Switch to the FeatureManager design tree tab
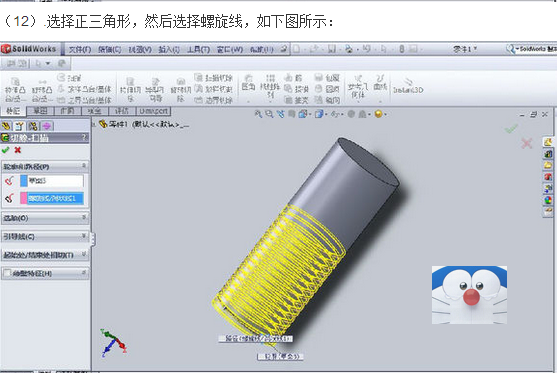Screen dimensions: 557x374 click(5, 126)
